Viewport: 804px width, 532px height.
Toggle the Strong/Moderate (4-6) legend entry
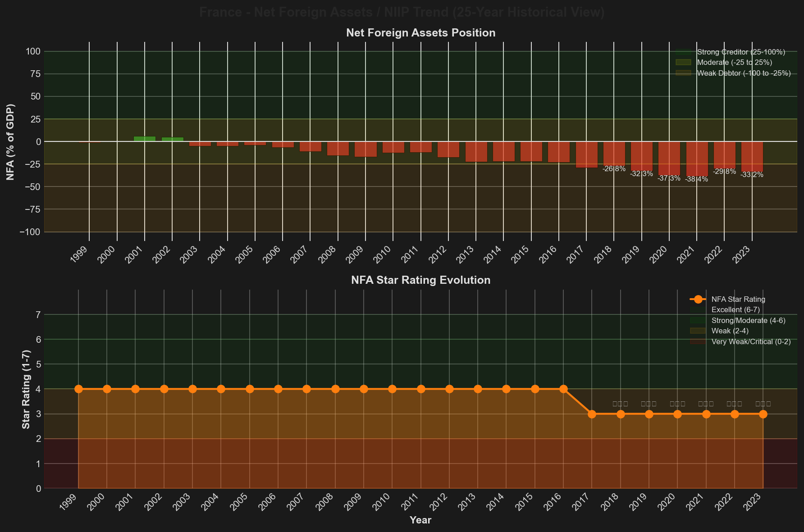coord(748,320)
